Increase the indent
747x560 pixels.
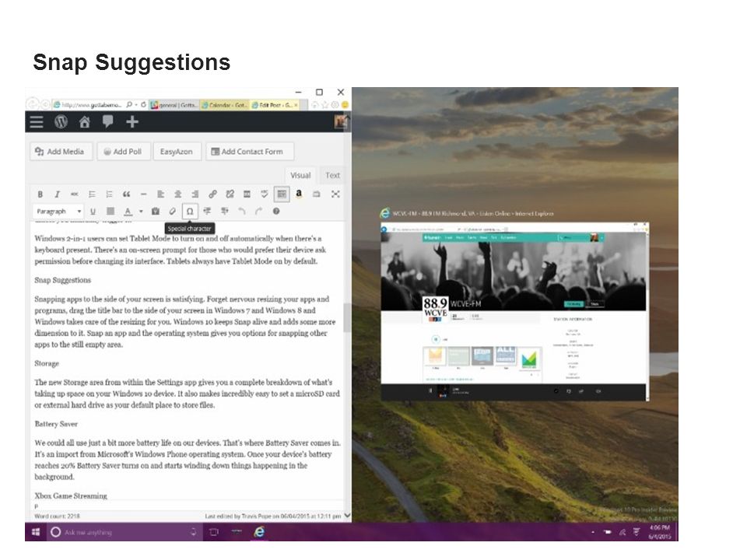point(224,212)
